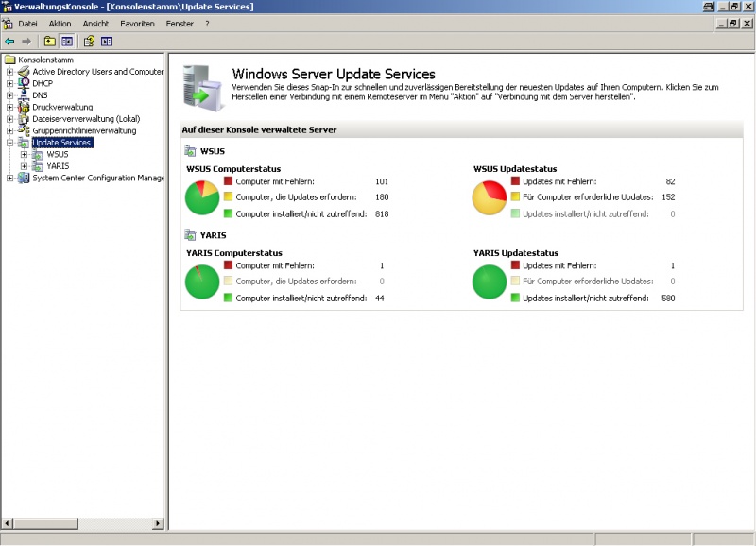756x546 pixels.
Task: Open the Aktion menu
Action: click(x=60, y=24)
